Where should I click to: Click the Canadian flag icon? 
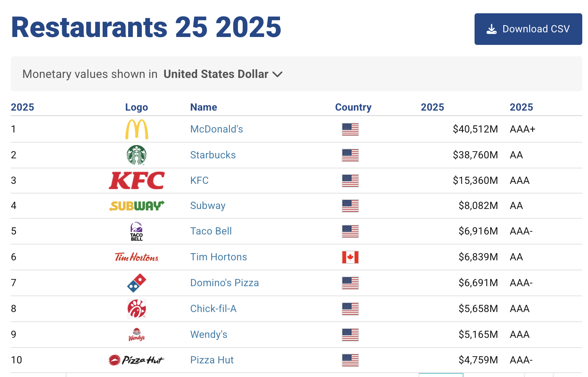click(x=350, y=257)
